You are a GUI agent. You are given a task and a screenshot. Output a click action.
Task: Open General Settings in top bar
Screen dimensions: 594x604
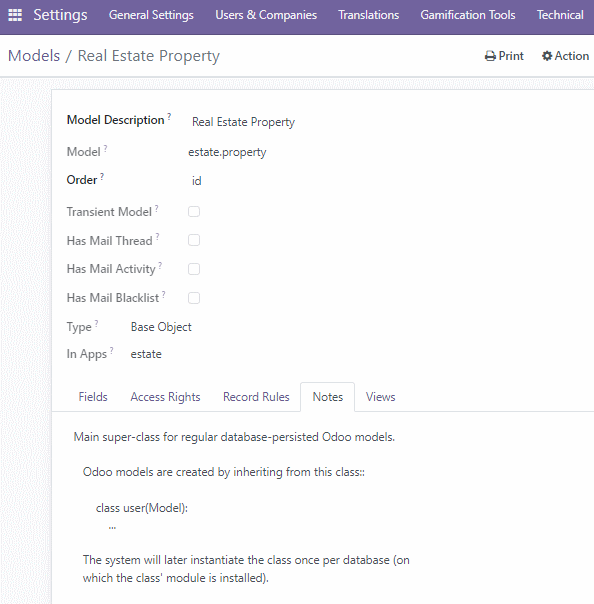click(x=151, y=15)
